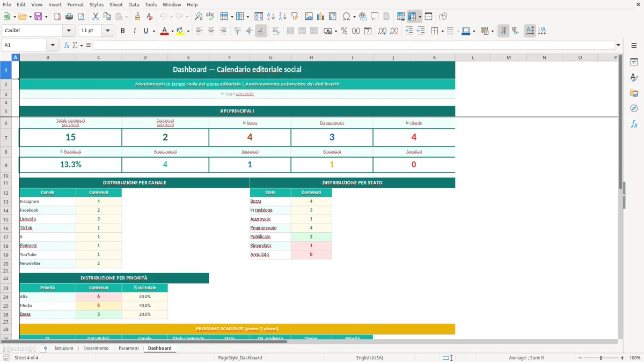Click the Copy icon

coord(107,16)
